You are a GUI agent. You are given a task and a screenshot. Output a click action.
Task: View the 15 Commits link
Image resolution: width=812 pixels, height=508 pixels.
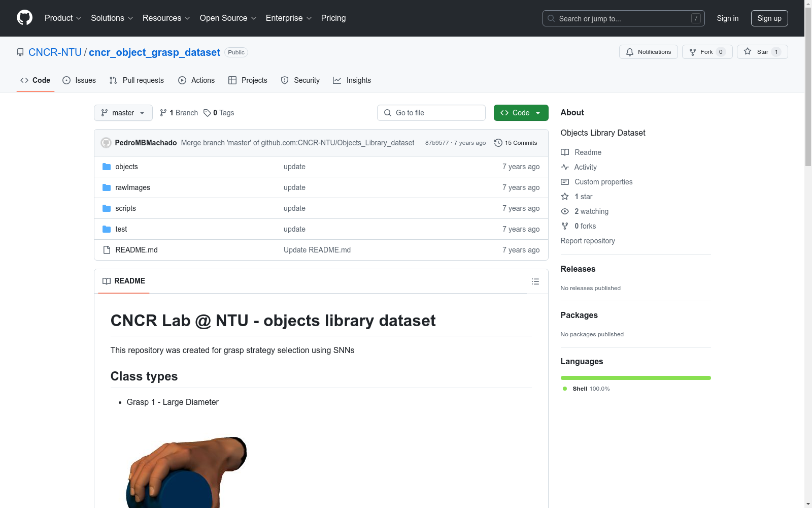[516, 143]
